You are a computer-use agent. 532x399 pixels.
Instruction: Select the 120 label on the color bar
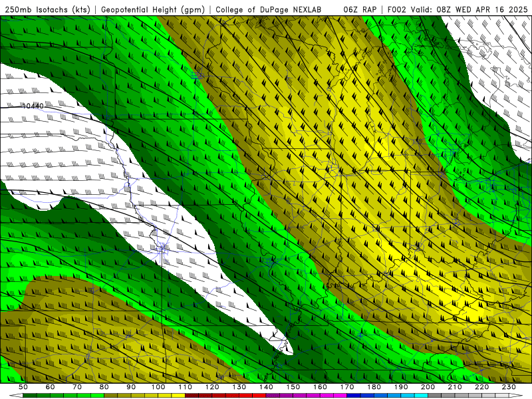point(212,387)
